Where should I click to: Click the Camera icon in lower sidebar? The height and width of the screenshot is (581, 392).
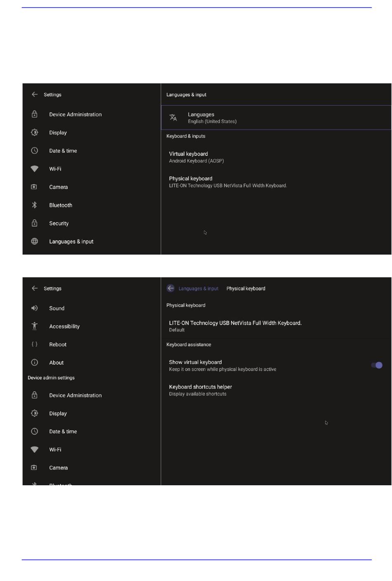point(35,468)
